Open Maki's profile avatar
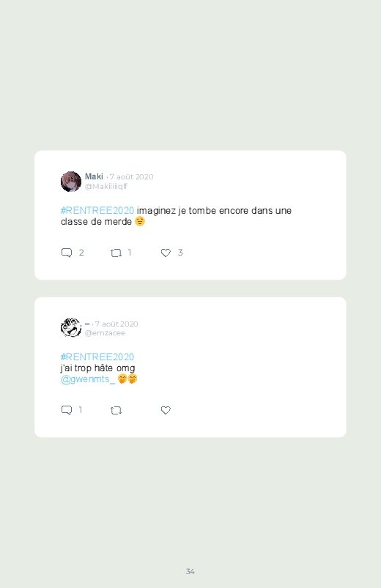The width and height of the screenshot is (381, 588). point(71,182)
